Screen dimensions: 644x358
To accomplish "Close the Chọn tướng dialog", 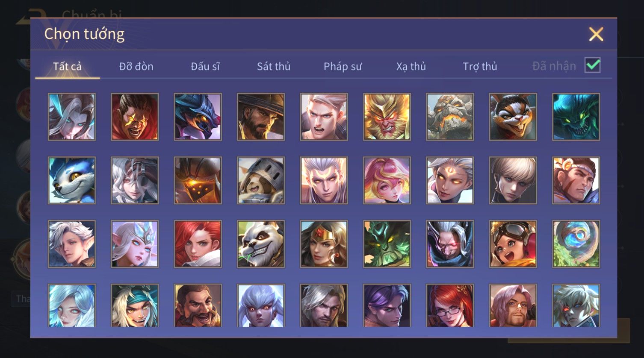I will tap(596, 34).
